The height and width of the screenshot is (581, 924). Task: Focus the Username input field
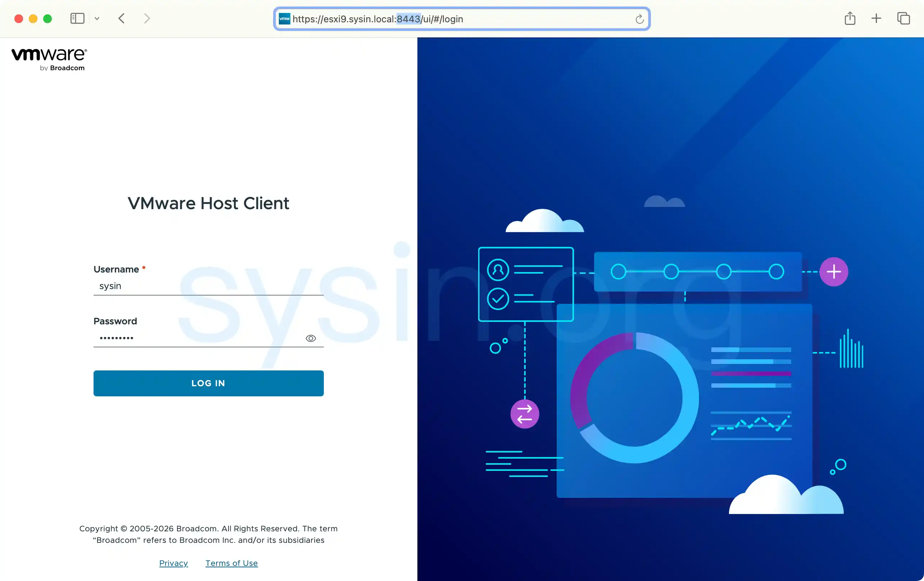click(x=208, y=286)
